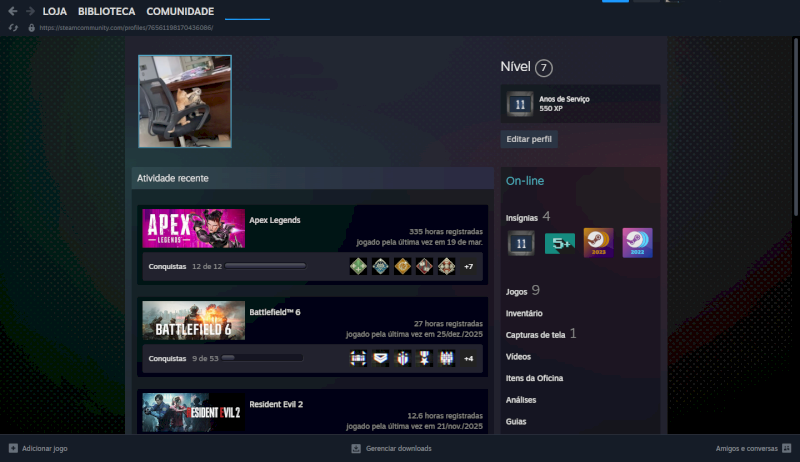Click the 335 horas registradas text
Viewport: 800px width, 462px height.
click(x=445, y=232)
